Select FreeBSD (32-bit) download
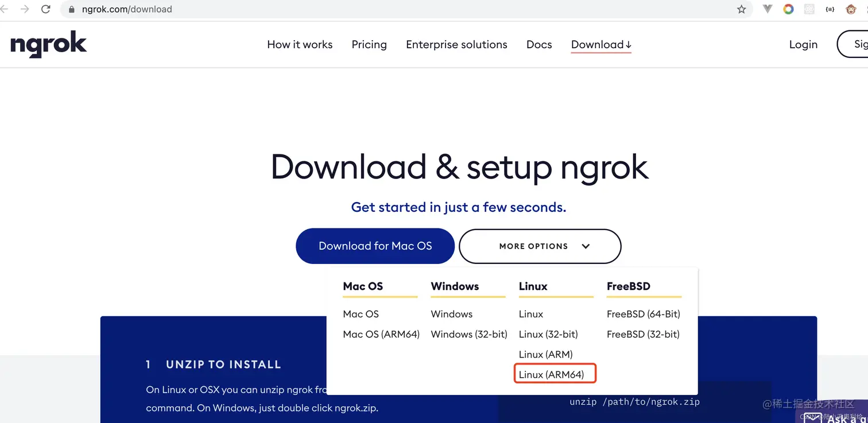This screenshot has width=868, height=423. (643, 334)
